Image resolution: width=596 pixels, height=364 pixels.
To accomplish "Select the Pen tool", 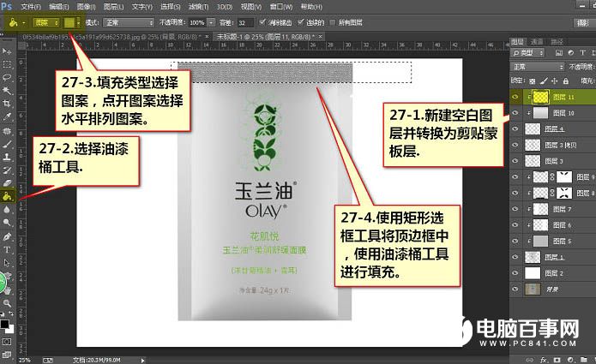I will (7, 237).
